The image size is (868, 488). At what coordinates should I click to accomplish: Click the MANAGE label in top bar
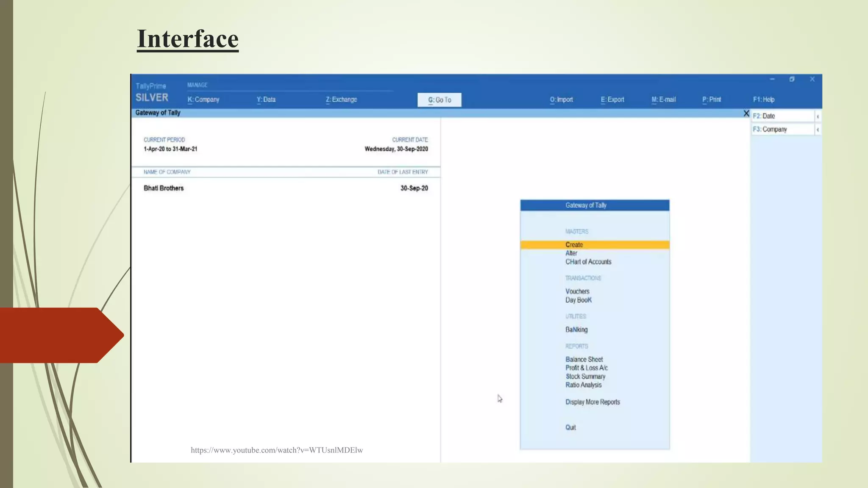coord(198,85)
